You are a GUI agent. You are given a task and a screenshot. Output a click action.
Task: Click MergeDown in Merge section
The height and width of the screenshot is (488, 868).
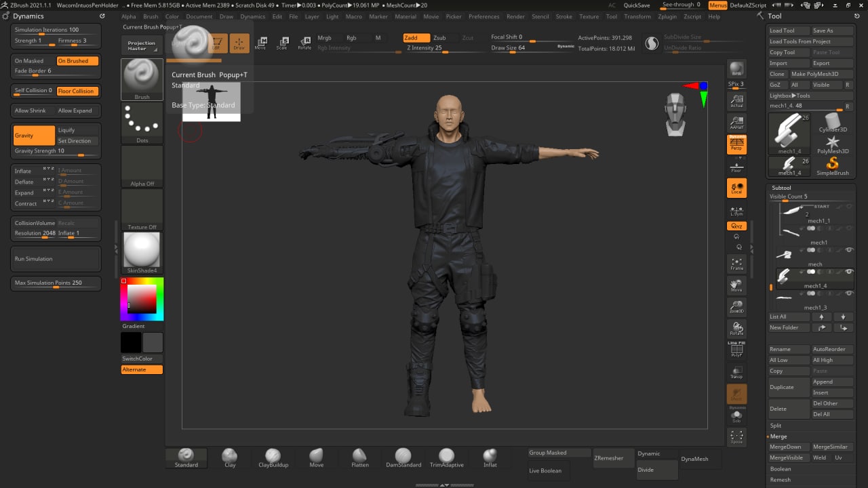789,447
